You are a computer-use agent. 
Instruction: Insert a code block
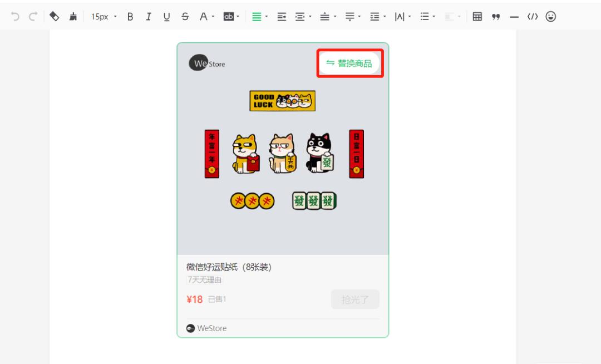[x=533, y=17]
